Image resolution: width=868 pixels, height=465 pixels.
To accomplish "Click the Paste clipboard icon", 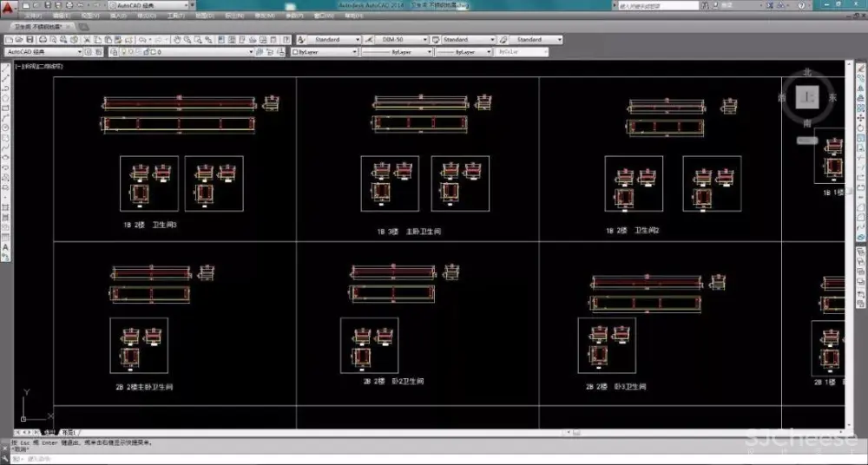I will tap(108, 40).
